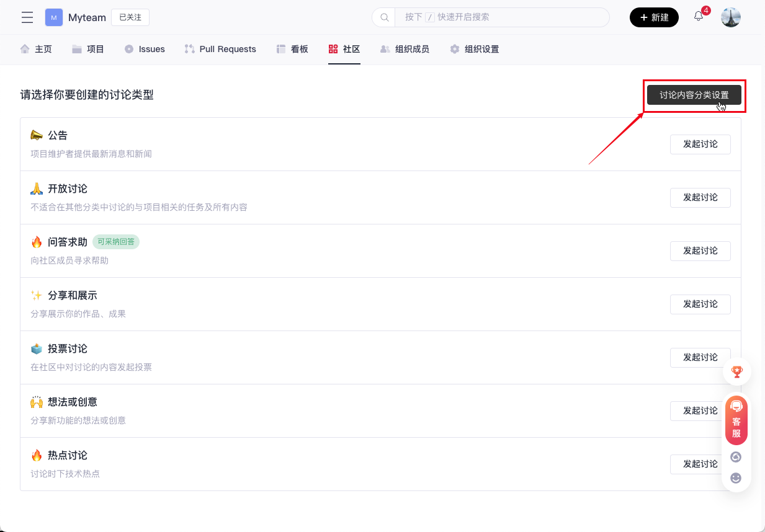Click 讨论内容分类设置 button
This screenshot has height=532, width=765.
tap(694, 95)
